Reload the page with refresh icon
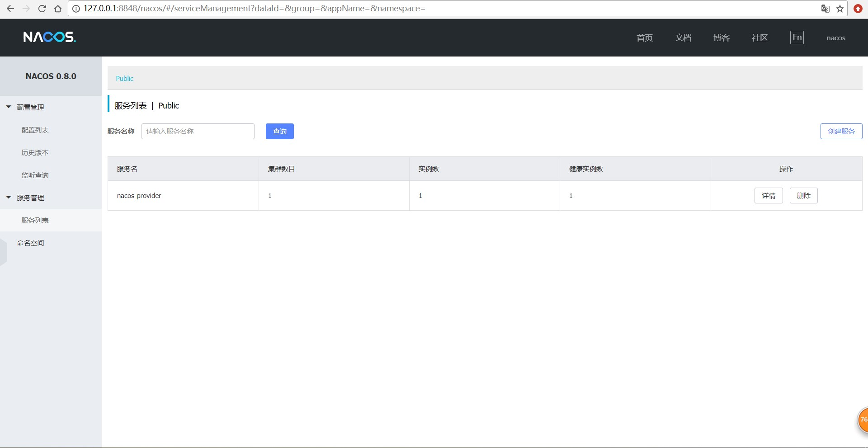This screenshot has height=448, width=868. (x=42, y=9)
